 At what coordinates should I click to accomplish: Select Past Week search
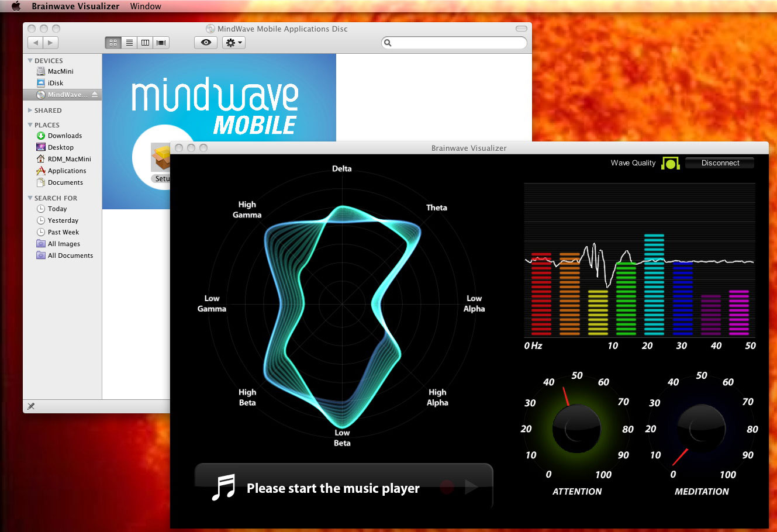point(62,232)
